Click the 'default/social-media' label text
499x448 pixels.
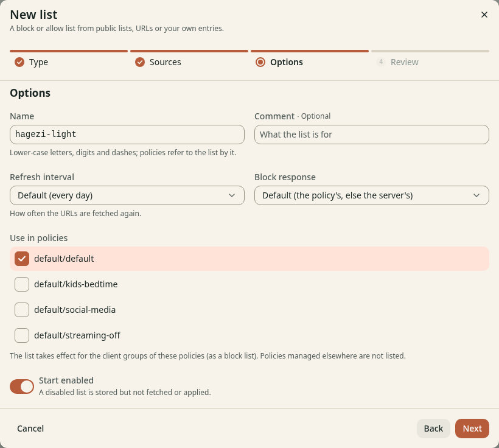coord(75,310)
